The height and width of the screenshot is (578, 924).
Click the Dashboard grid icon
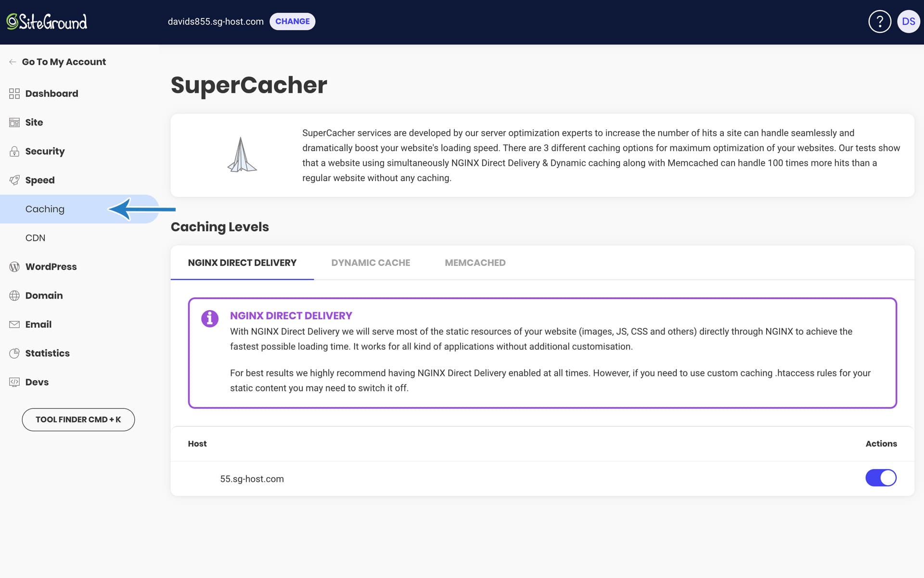(x=14, y=93)
